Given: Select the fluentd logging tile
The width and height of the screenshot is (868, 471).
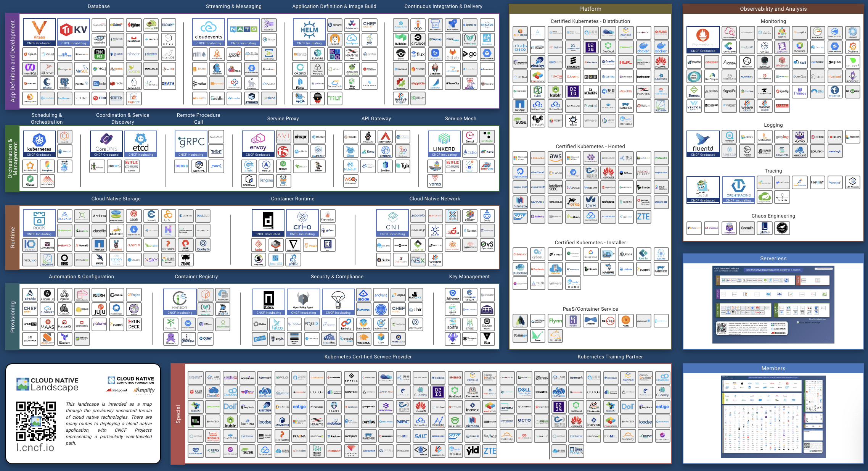Looking at the screenshot, I should coord(703,144).
